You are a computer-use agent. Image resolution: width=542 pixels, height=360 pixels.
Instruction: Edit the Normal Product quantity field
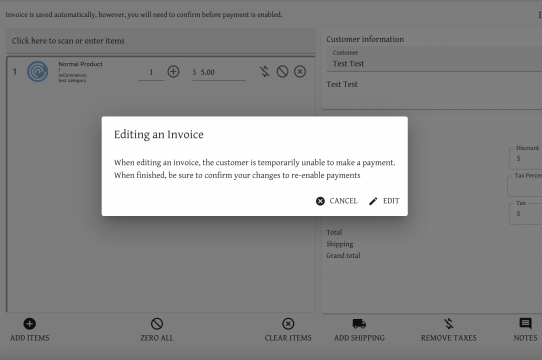point(151,72)
